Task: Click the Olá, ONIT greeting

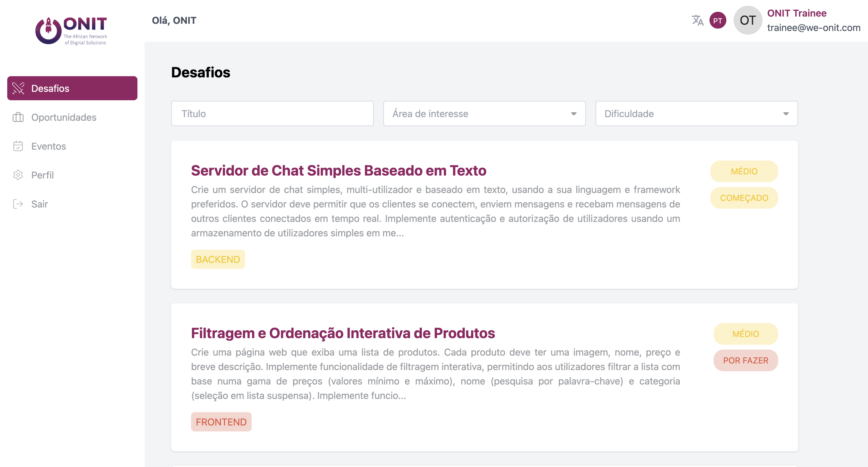Action: pyautogui.click(x=174, y=20)
